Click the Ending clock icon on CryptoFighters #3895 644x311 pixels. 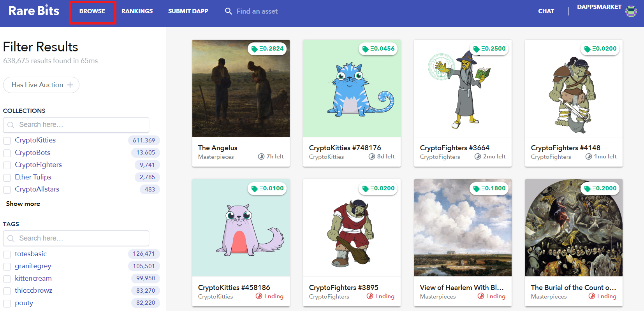(370, 296)
